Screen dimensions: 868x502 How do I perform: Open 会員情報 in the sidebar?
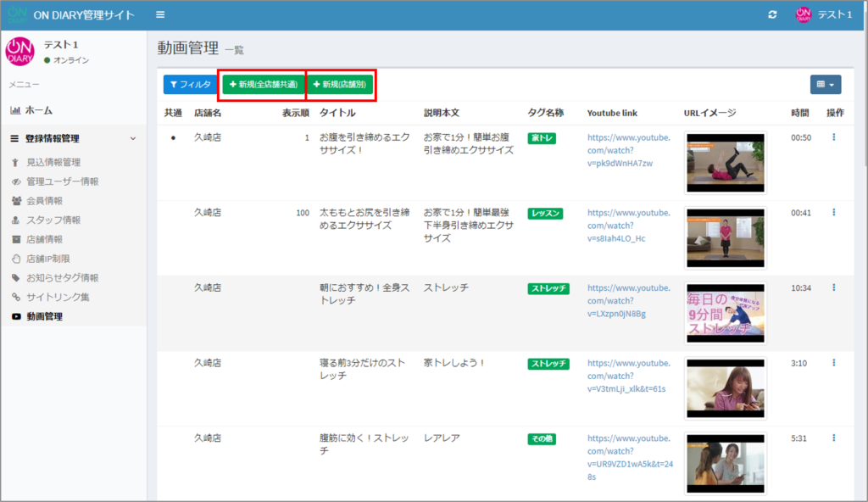[x=44, y=201]
